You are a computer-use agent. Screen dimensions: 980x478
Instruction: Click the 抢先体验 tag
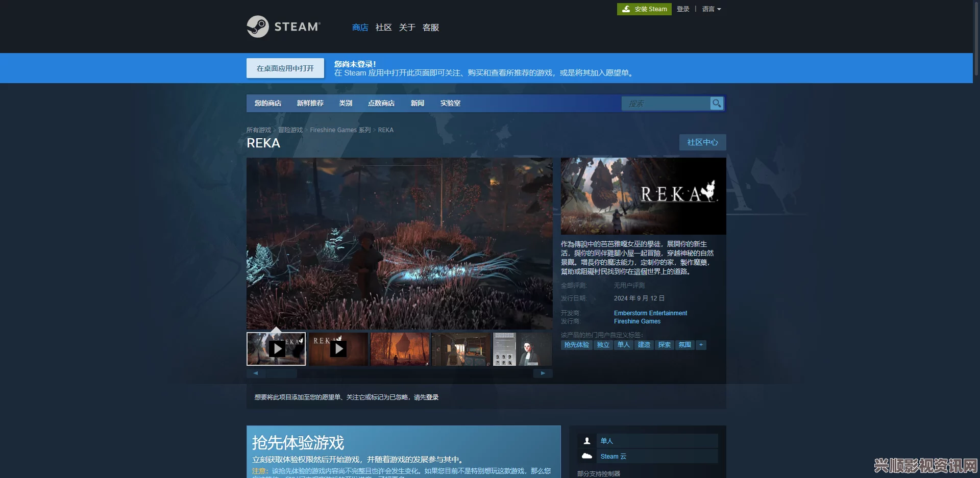point(576,345)
